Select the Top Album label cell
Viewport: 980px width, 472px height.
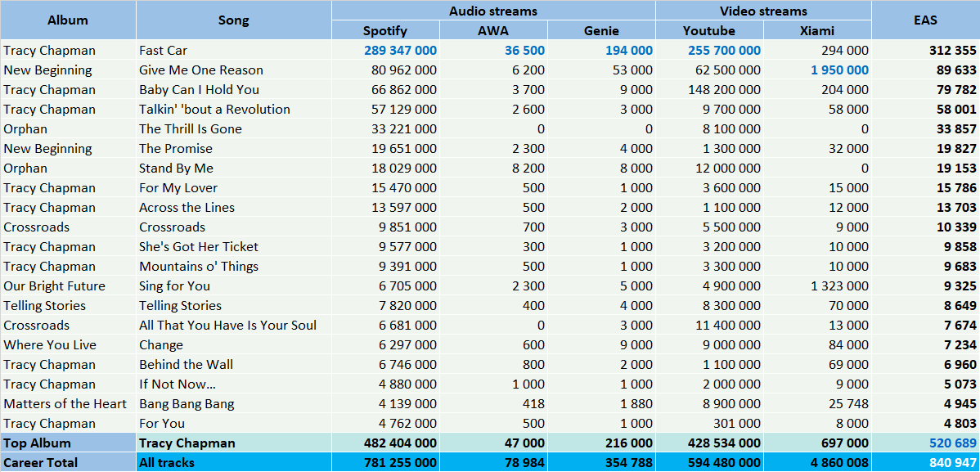pyautogui.click(x=68, y=443)
